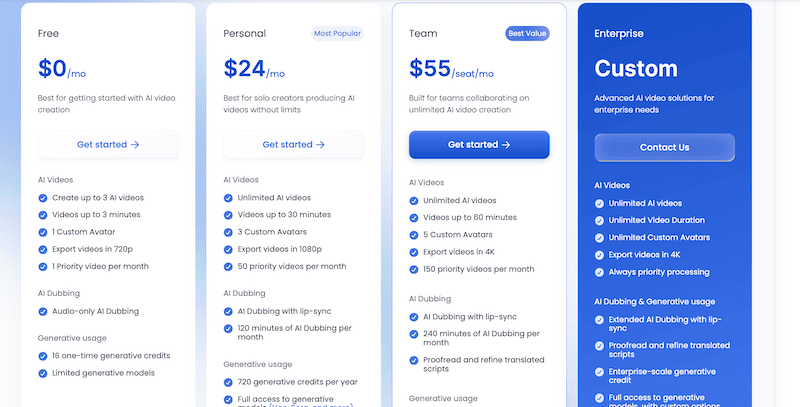Screen dimensions: 800x407
Task: Click checkmark beside 720 generative credits per year
Action: coord(229,383)
